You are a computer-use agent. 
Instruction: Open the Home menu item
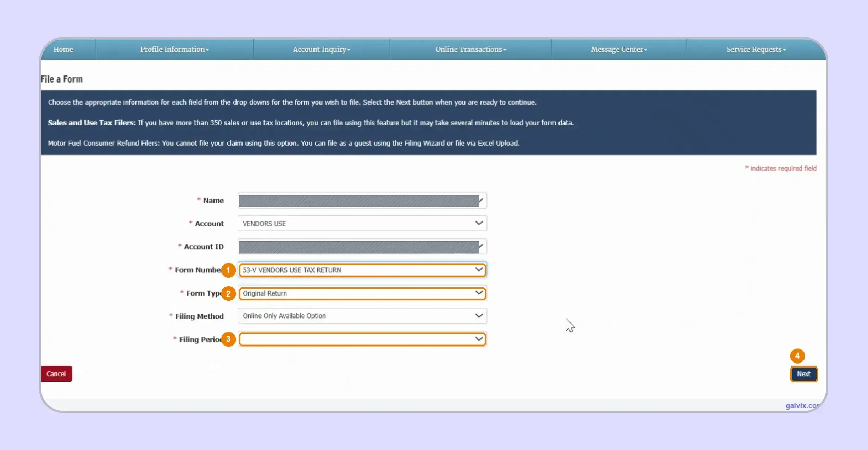click(63, 49)
